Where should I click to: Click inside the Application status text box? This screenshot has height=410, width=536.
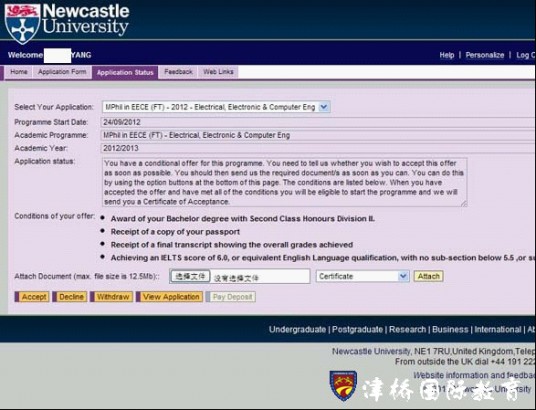[x=284, y=182]
